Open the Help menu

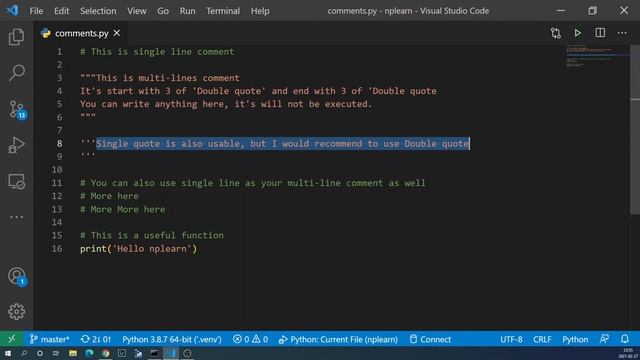point(260,11)
